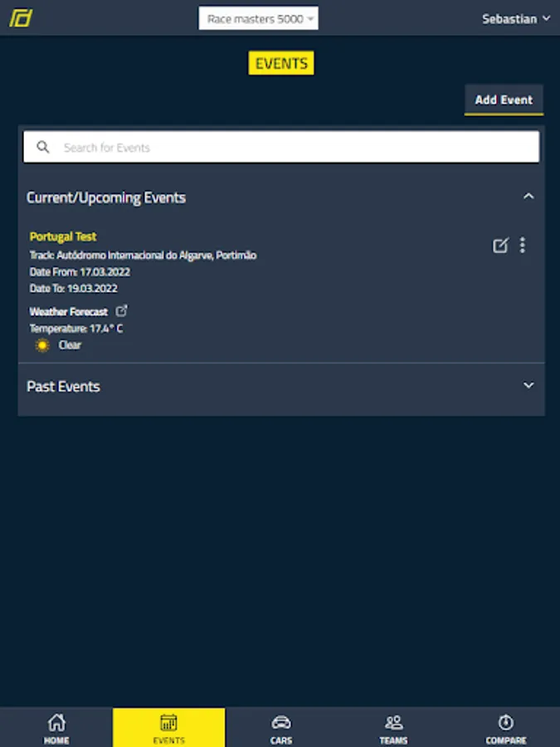Click the Temperature: 17.4° C text
Image resolution: width=560 pixels, height=747 pixels.
(x=76, y=328)
